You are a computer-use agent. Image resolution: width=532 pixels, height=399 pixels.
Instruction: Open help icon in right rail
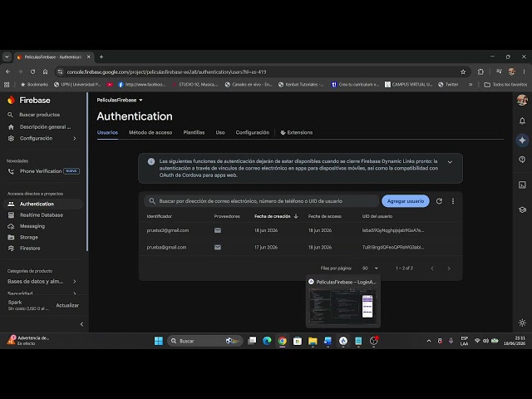point(522,160)
